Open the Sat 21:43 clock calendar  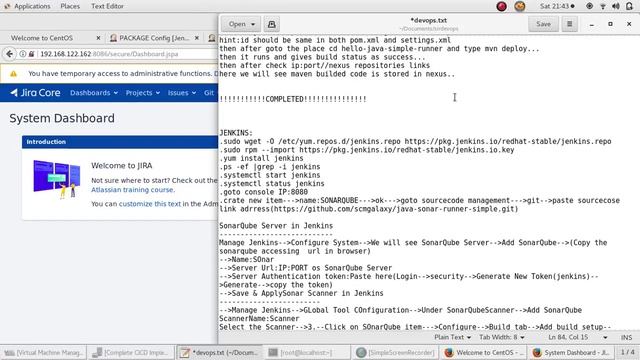pyautogui.click(x=557, y=6)
